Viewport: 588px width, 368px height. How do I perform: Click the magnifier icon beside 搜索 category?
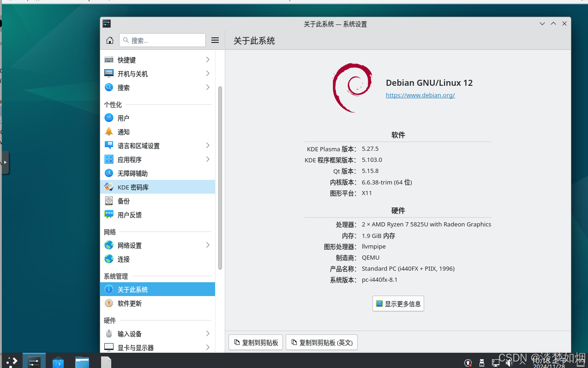[109, 87]
